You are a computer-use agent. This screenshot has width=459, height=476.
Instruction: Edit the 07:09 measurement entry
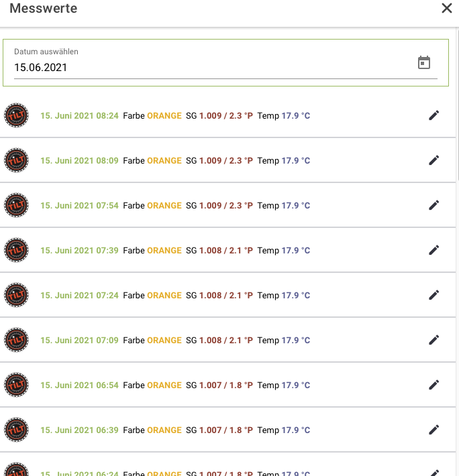(434, 340)
